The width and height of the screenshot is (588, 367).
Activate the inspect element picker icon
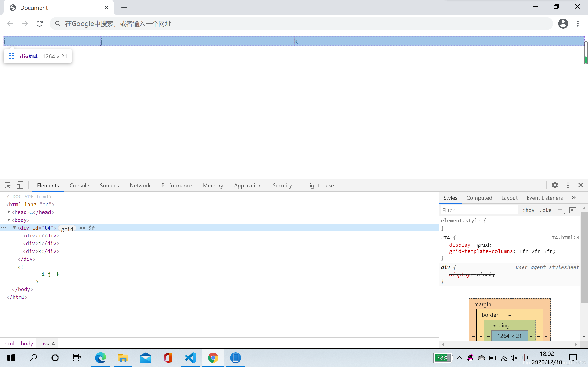(8, 185)
